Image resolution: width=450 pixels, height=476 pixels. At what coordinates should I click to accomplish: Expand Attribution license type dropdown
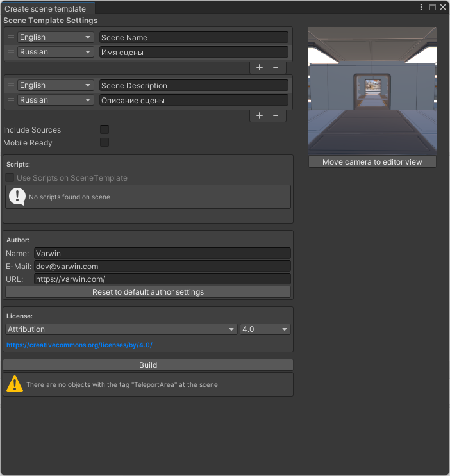[121, 329]
